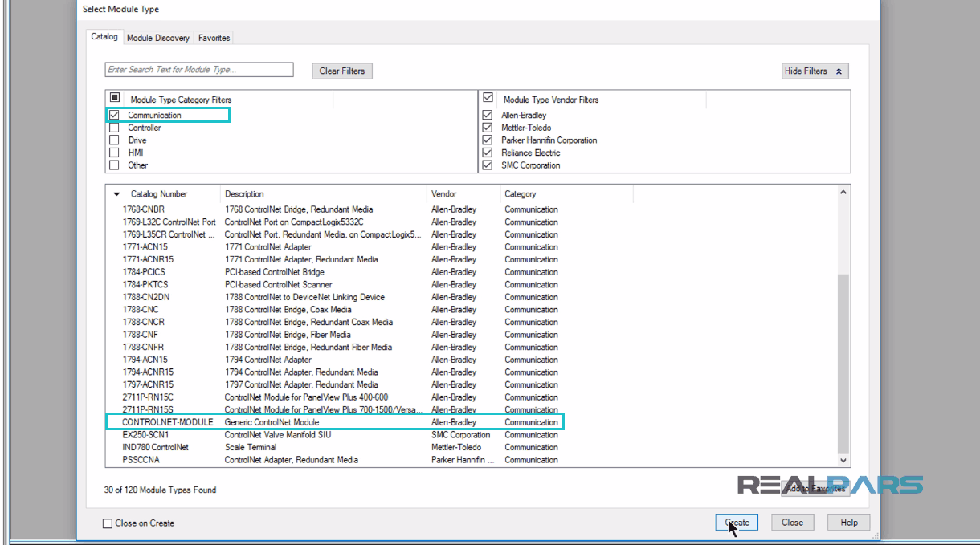Open Help for module selection
The height and width of the screenshot is (545, 980).
coord(849,523)
